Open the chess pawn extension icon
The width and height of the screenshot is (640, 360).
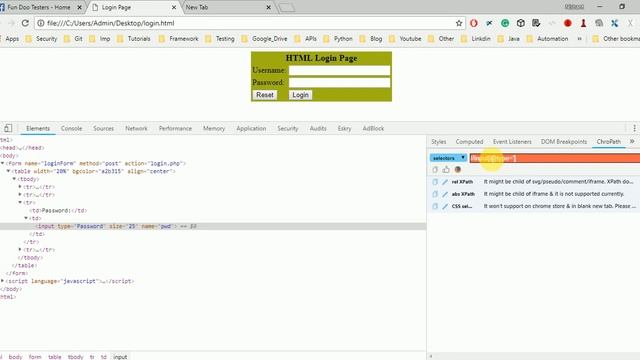coord(583,23)
